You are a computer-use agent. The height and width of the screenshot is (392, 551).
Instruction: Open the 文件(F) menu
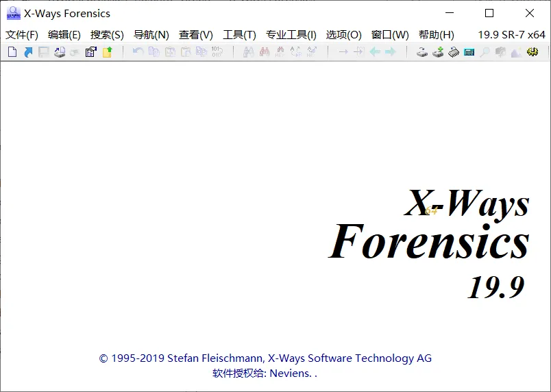click(x=22, y=35)
